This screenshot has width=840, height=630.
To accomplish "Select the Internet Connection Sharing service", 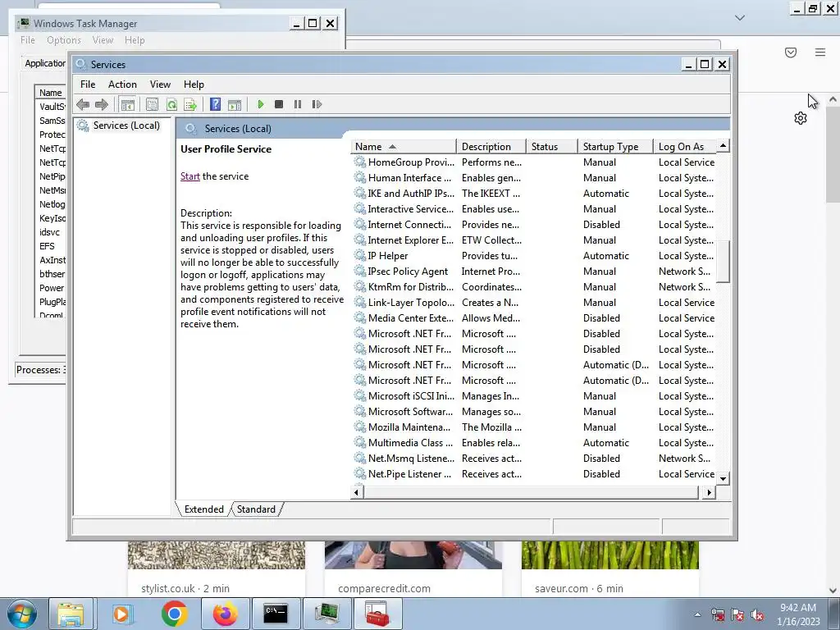I will (533, 225).
